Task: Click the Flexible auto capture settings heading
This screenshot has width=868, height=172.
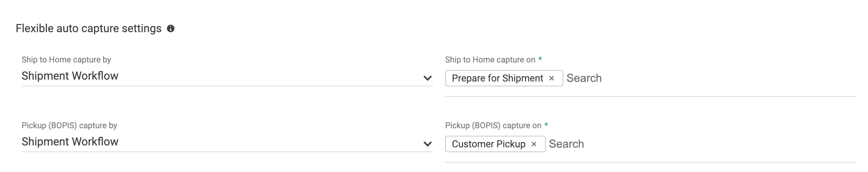Action: click(x=89, y=29)
